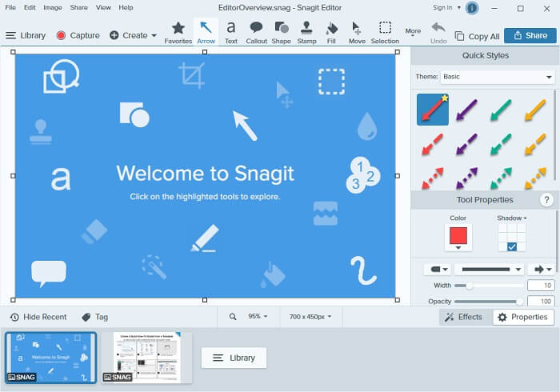Toggle the Properties panel
The image size is (560, 392).
[x=523, y=317]
